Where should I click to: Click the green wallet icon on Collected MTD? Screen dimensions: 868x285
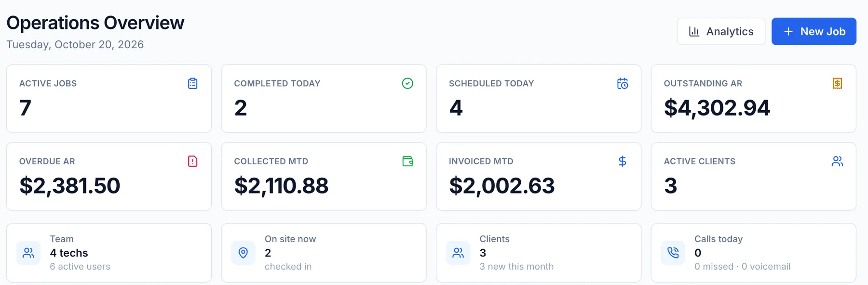point(407,161)
